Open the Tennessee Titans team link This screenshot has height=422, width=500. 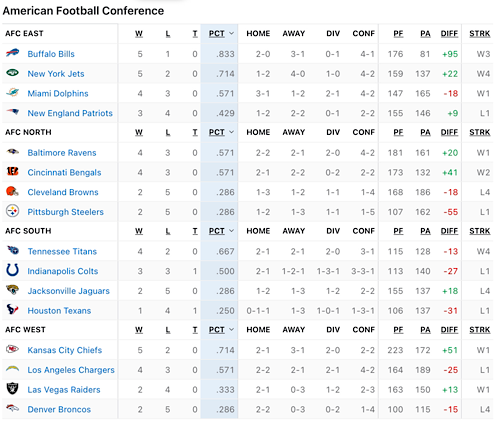point(62,251)
